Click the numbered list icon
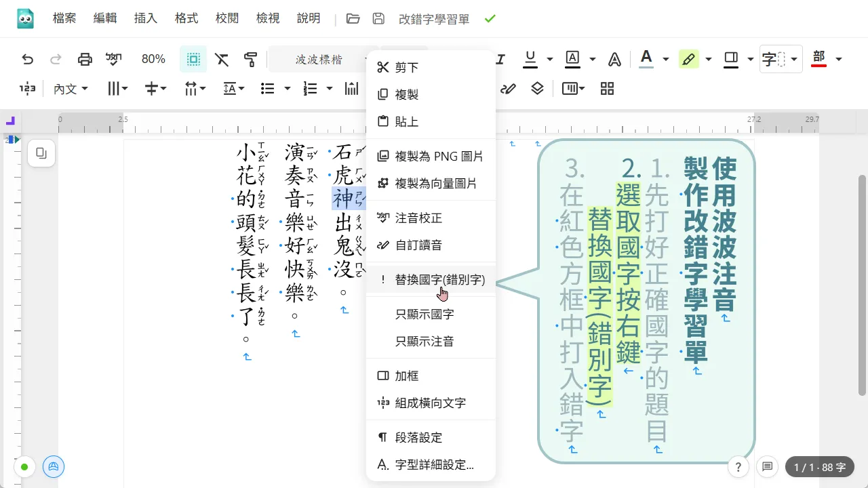The width and height of the screenshot is (868, 488). pos(311,88)
